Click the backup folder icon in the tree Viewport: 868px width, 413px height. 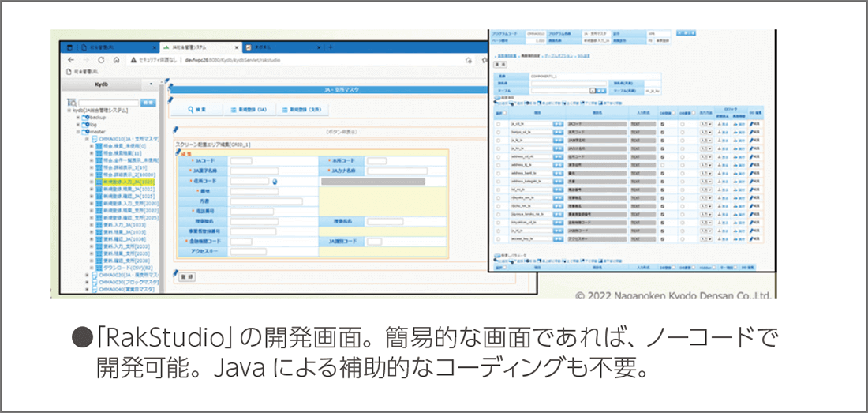85,118
